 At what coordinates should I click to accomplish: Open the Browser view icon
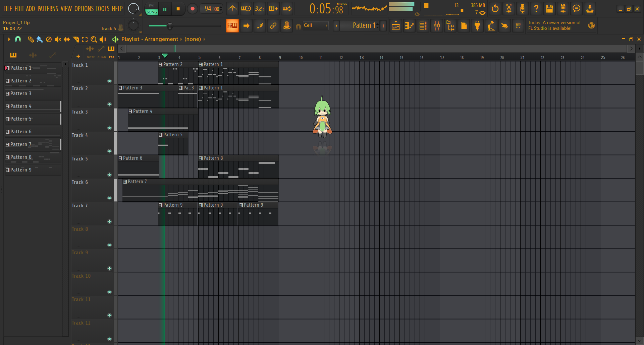click(450, 26)
